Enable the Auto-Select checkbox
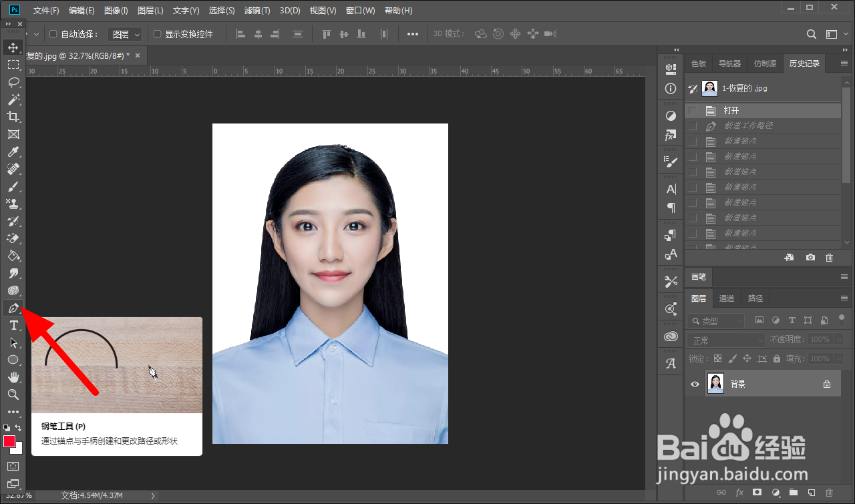Viewport: 855px width, 504px height. point(53,34)
